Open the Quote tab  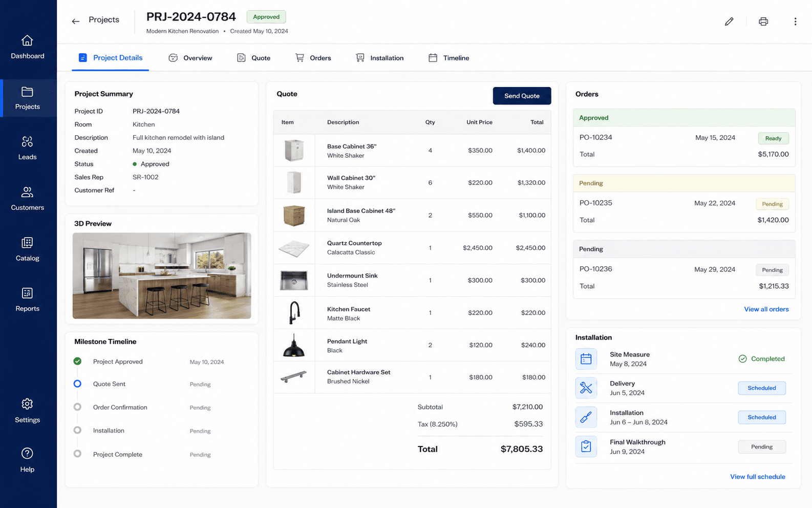253,58
